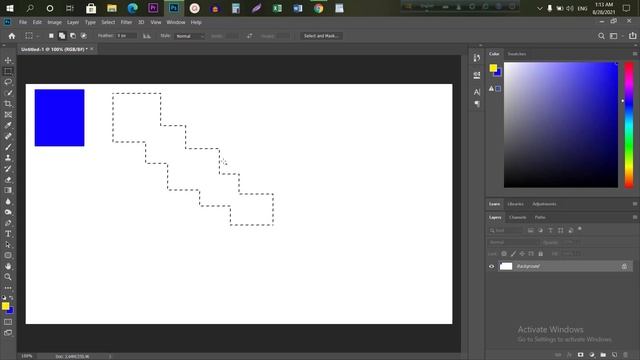Toggle Lock All padlock in Layers

click(540, 254)
